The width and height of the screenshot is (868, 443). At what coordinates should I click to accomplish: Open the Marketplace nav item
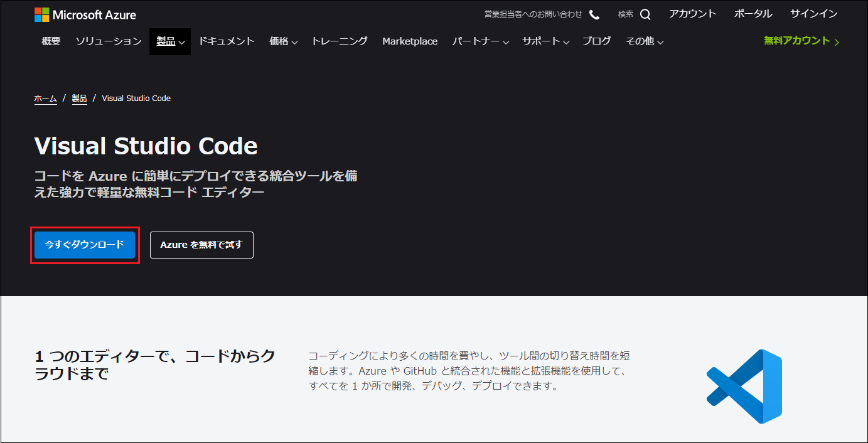point(410,41)
